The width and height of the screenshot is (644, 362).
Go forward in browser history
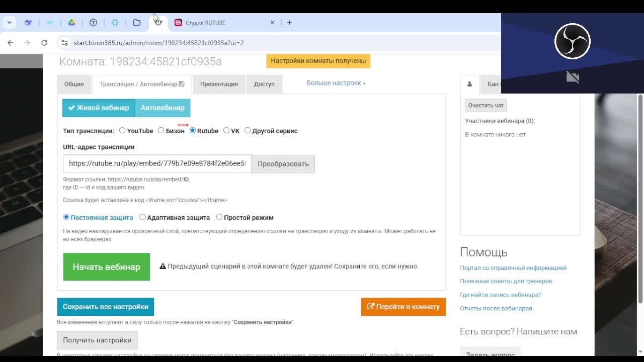[27, 43]
